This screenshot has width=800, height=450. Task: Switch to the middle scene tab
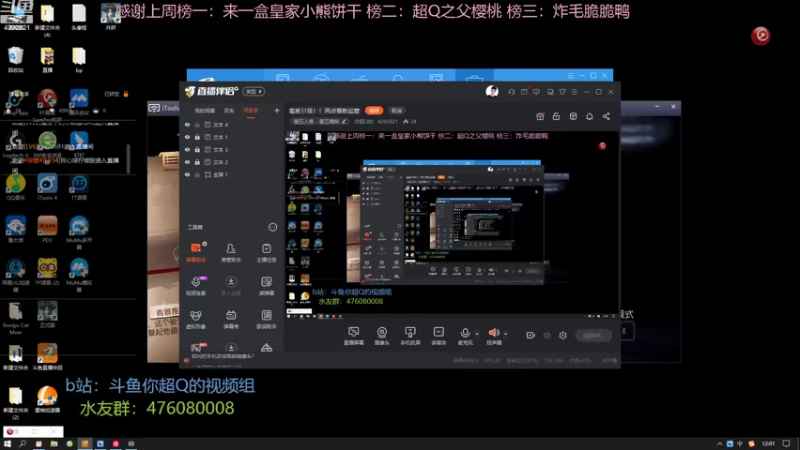[x=229, y=111]
